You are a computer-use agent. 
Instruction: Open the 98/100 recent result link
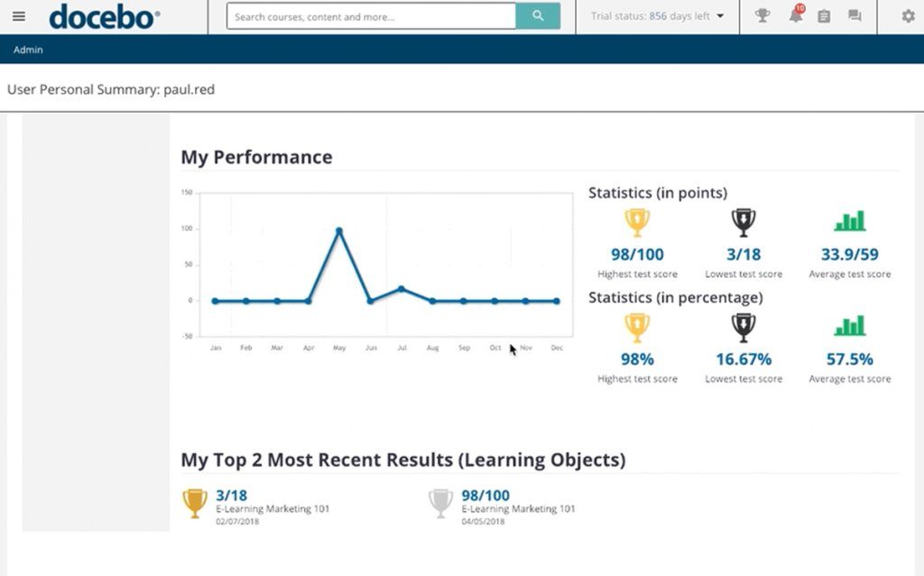pyautogui.click(x=485, y=495)
